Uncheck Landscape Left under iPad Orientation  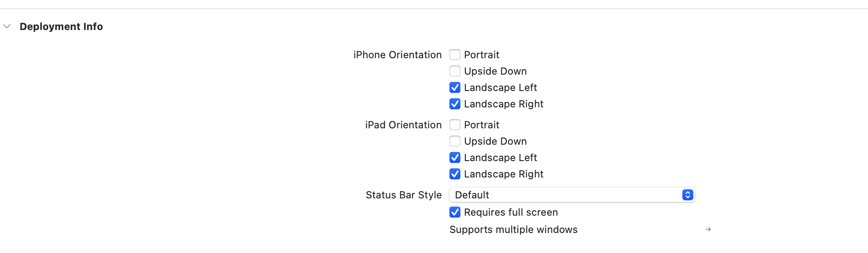point(455,157)
